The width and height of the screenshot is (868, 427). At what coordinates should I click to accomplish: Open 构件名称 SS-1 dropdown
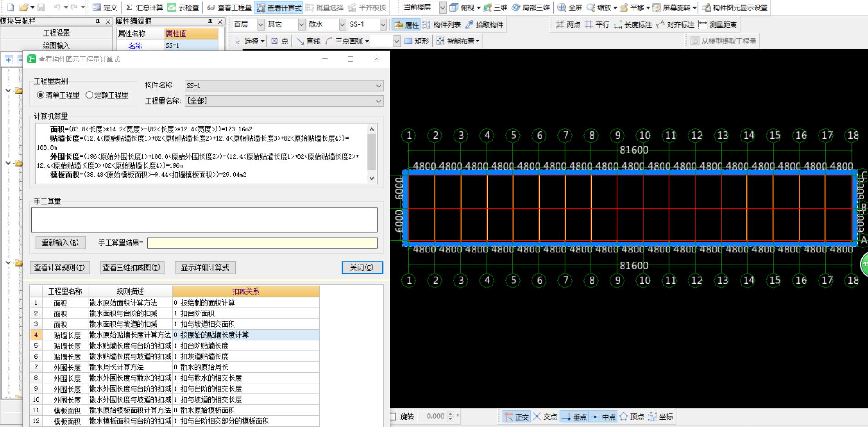click(284, 86)
